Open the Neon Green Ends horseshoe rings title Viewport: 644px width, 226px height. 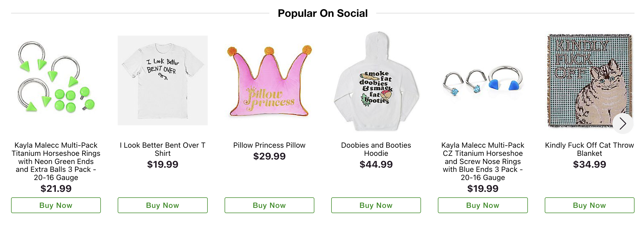click(56, 161)
